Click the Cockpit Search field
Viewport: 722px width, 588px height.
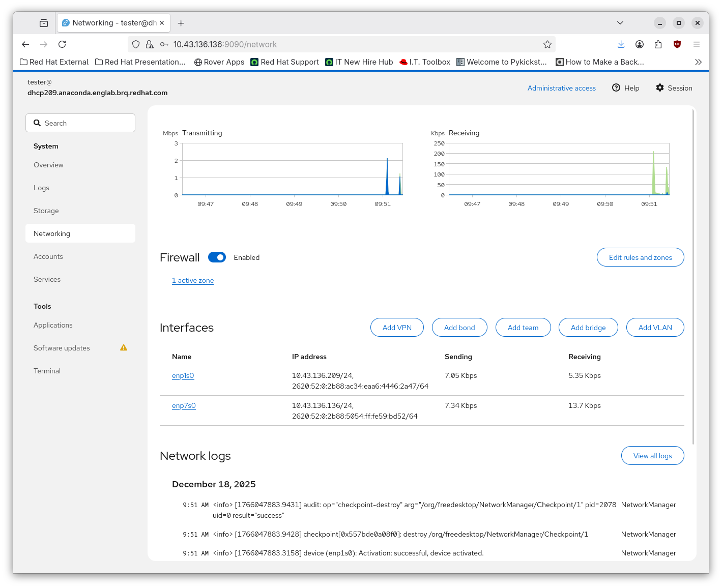tap(80, 123)
